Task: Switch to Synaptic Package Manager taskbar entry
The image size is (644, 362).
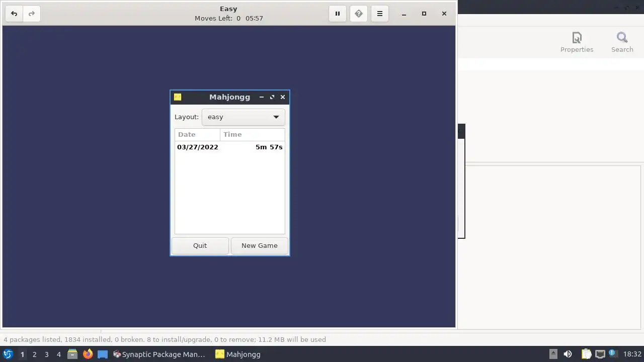Action: point(159,354)
